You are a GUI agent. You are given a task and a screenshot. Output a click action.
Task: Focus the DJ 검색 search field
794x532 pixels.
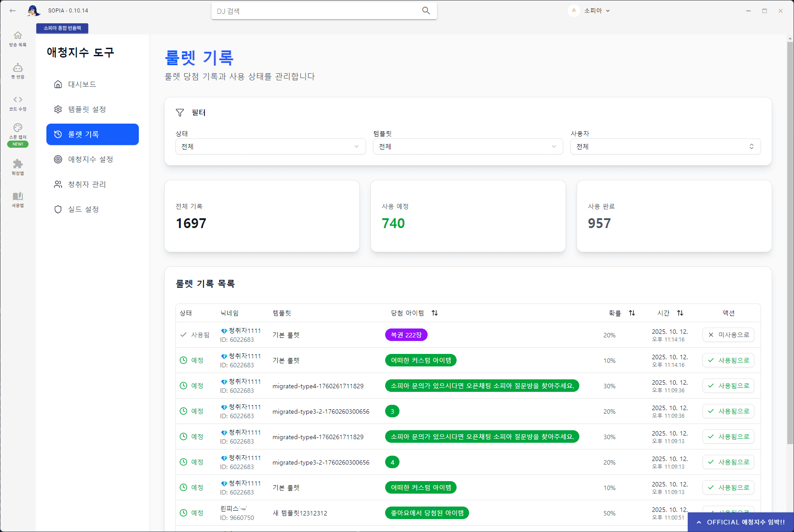click(x=317, y=11)
